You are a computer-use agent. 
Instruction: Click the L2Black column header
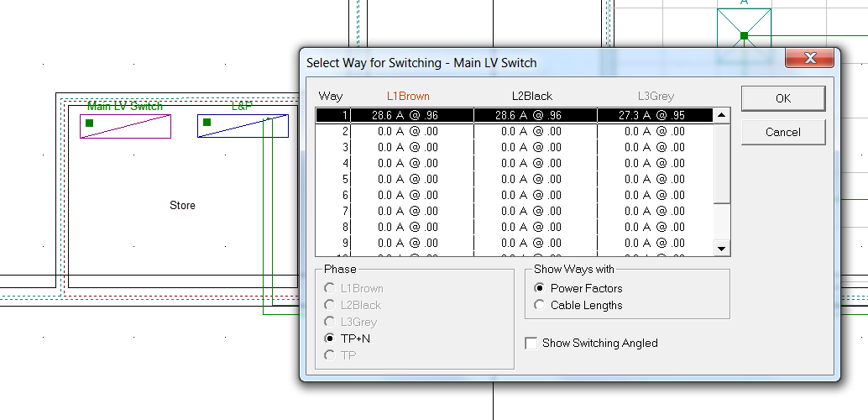(x=531, y=97)
